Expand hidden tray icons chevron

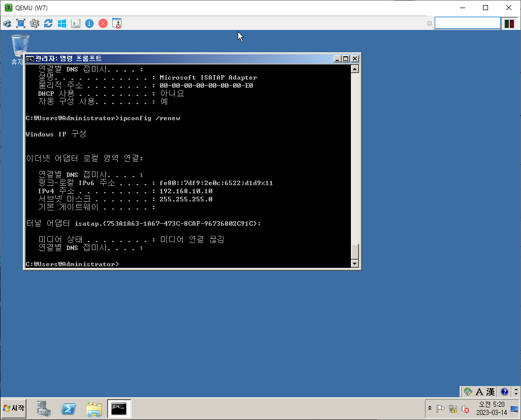pos(430,408)
